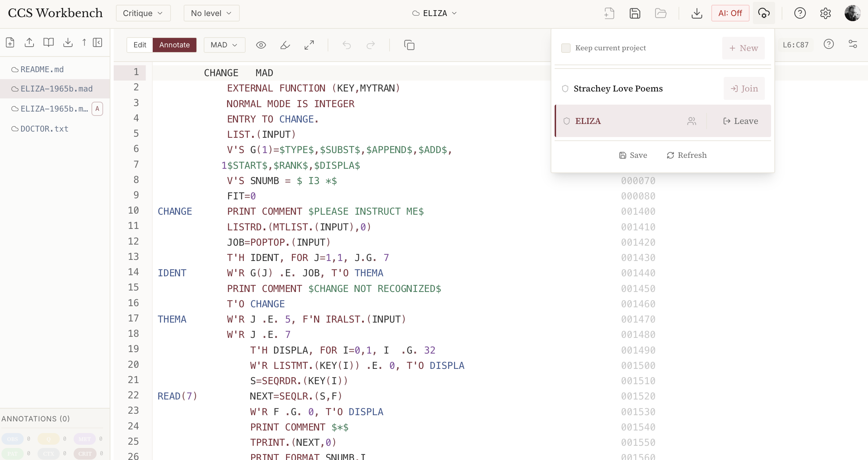Image resolution: width=868 pixels, height=460 pixels.
Task: Click the expand fullscreen arrows icon
Action: (309, 45)
